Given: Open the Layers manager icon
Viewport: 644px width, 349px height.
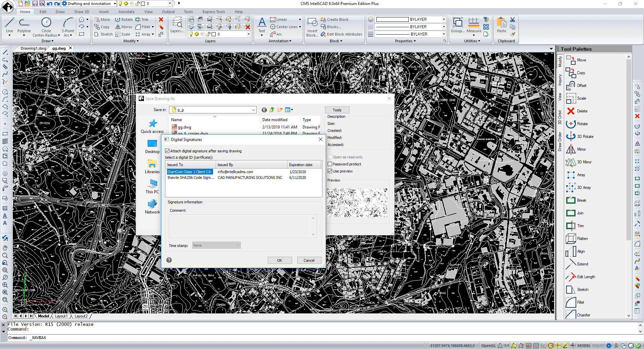Looking at the screenshot, I should 177,25.
